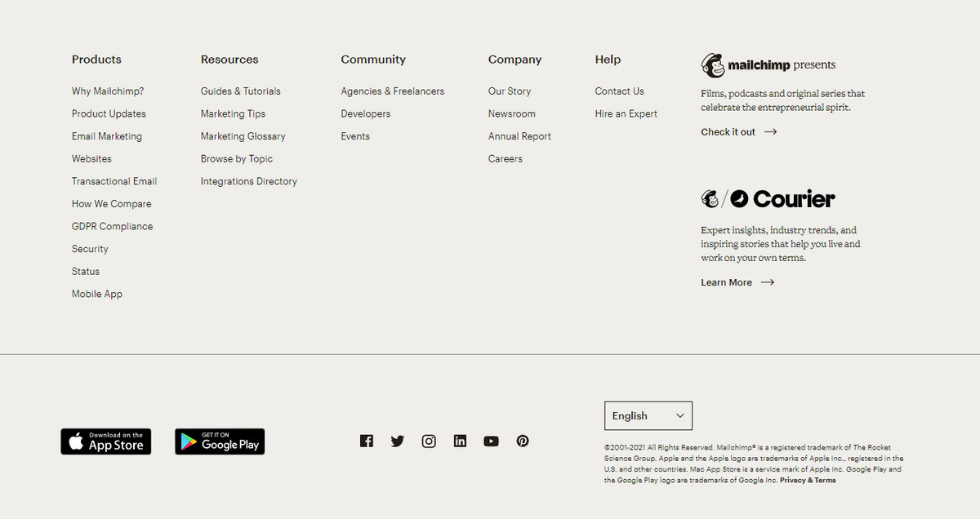Open the Facebook social icon
Image resolution: width=980 pixels, height=519 pixels.
click(x=367, y=441)
